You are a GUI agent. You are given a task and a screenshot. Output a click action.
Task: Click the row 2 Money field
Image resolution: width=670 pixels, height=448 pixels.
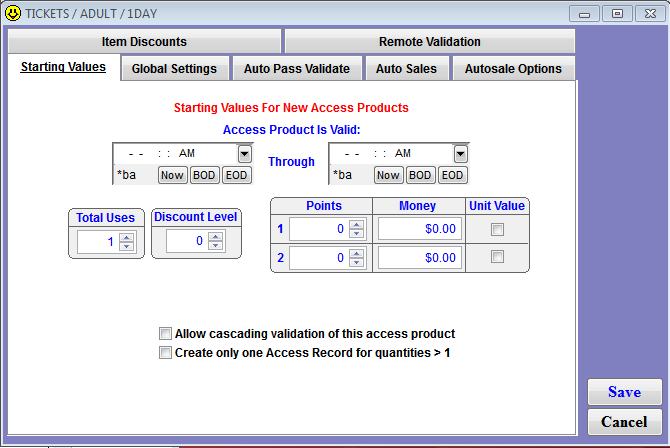click(420, 258)
